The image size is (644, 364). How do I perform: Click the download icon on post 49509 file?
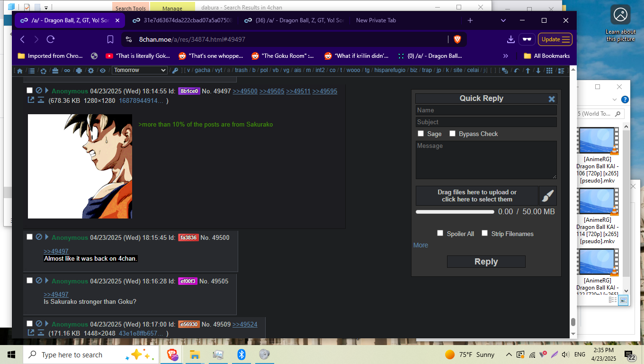click(41, 333)
